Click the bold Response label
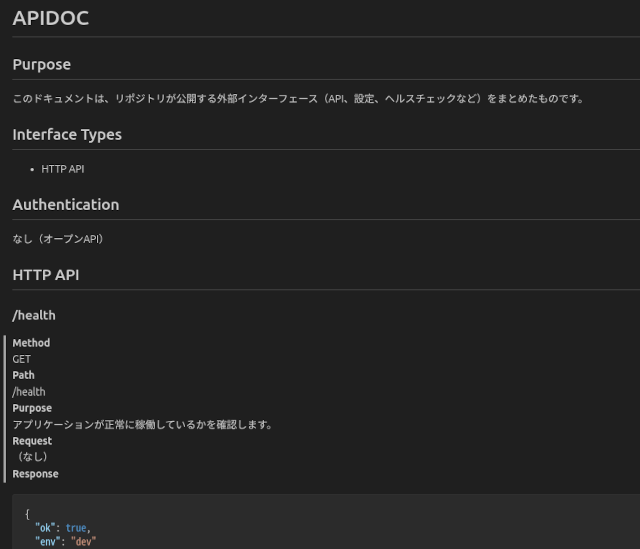 coord(35,474)
